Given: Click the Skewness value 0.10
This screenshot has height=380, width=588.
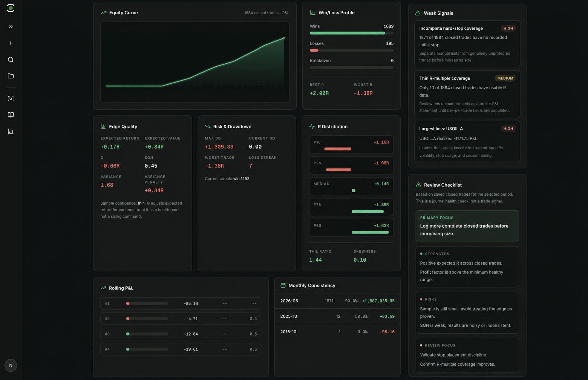Looking at the screenshot, I should (x=360, y=260).
